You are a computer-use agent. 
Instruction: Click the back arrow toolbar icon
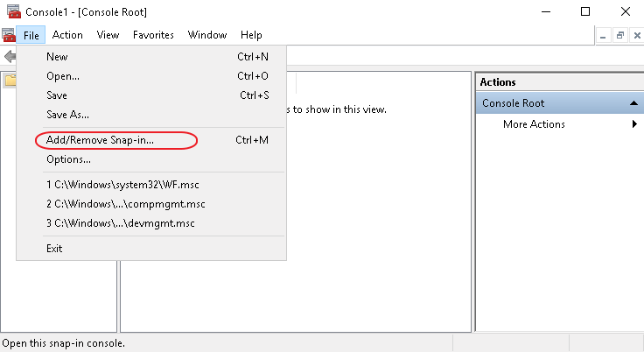9,56
